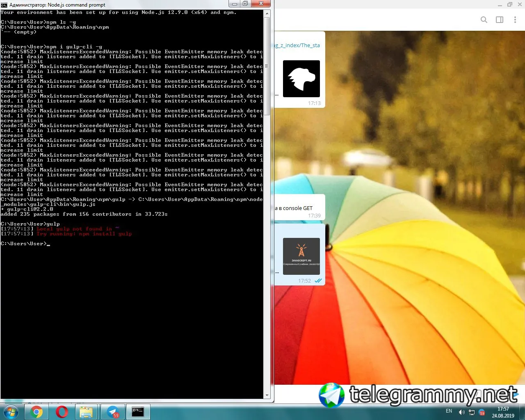Open the black bird logo thumbnail in Telegram
The width and height of the screenshot is (525, 420).
pos(301,79)
